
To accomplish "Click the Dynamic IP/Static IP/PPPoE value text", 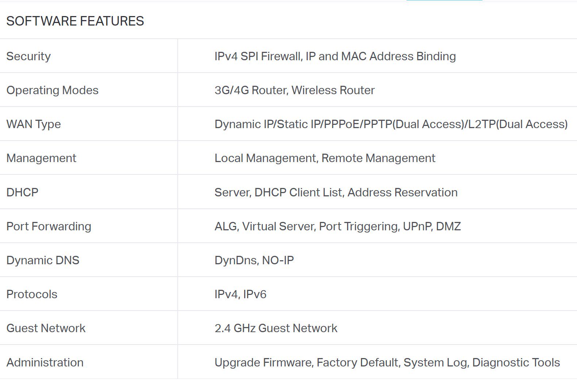I will (x=391, y=124).
